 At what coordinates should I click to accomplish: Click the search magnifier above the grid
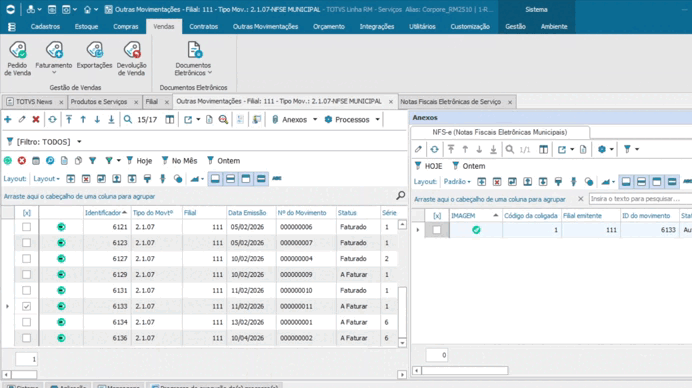(x=401, y=195)
